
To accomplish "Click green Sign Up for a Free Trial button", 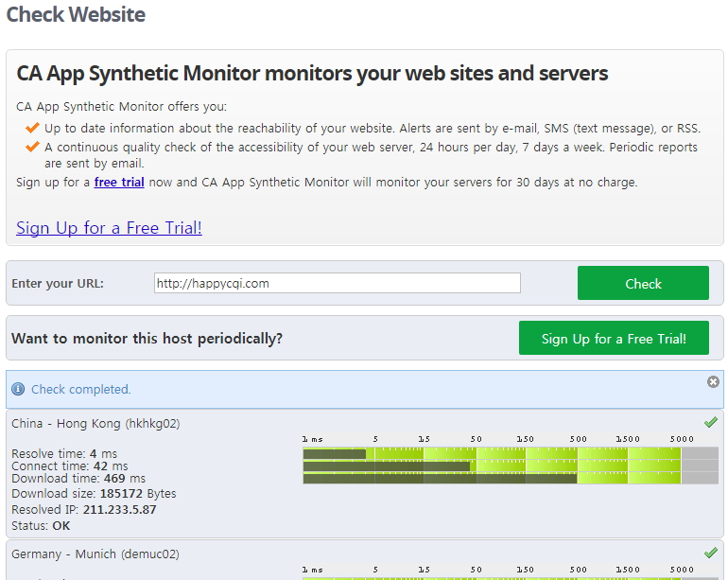I will 614,338.
